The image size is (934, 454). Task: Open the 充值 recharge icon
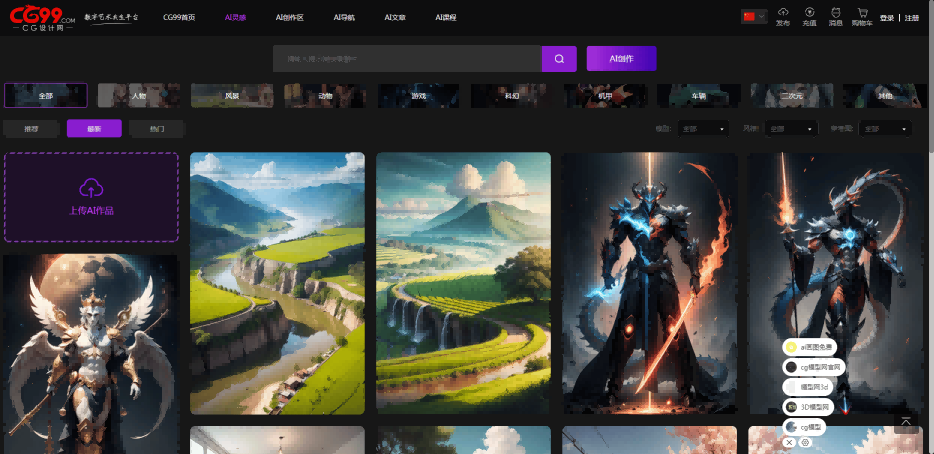[x=808, y=17]
